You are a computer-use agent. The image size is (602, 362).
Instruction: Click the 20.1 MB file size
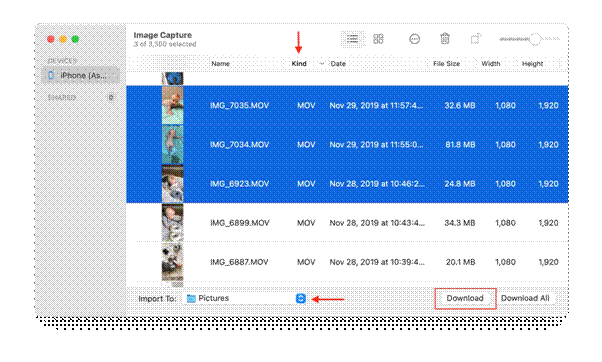pos(460,262)
